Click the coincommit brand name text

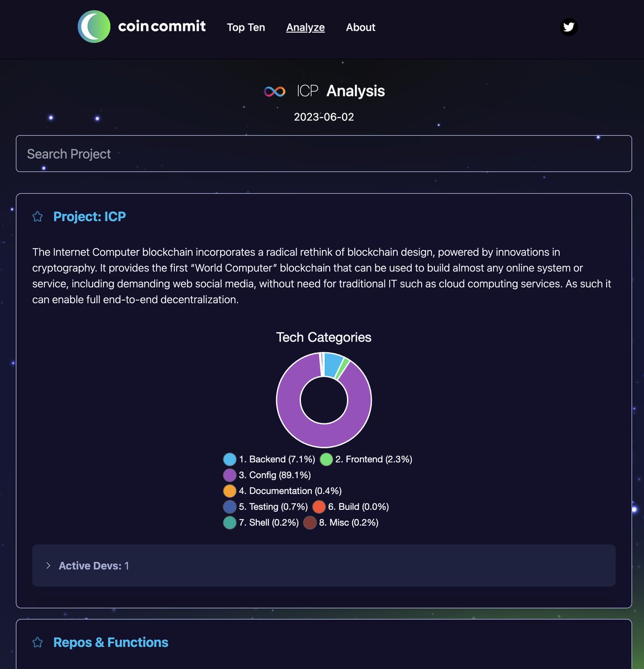coord(162,26)
